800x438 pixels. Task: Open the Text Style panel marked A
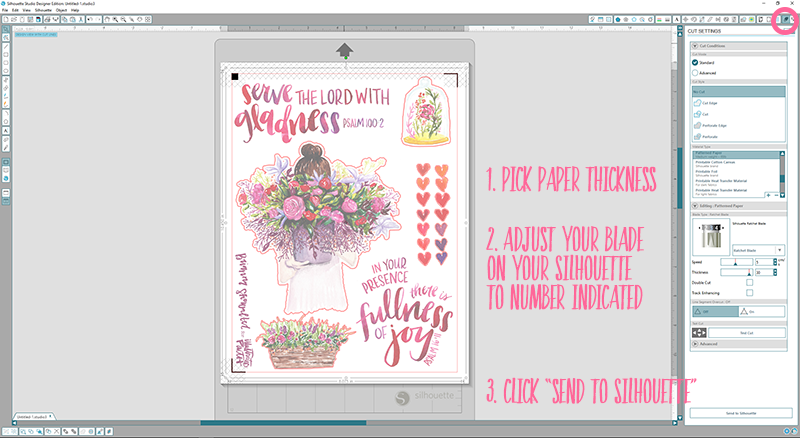(x=677, y=19)
